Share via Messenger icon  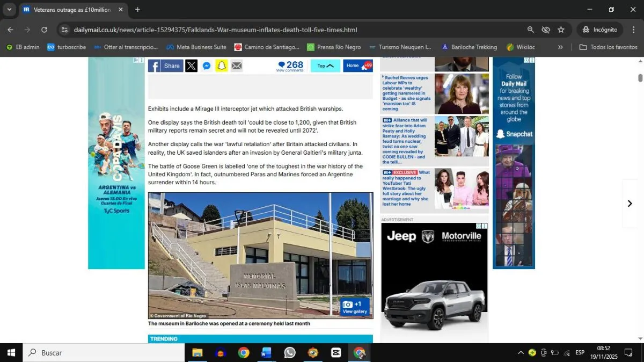click(x=207, y=66)
